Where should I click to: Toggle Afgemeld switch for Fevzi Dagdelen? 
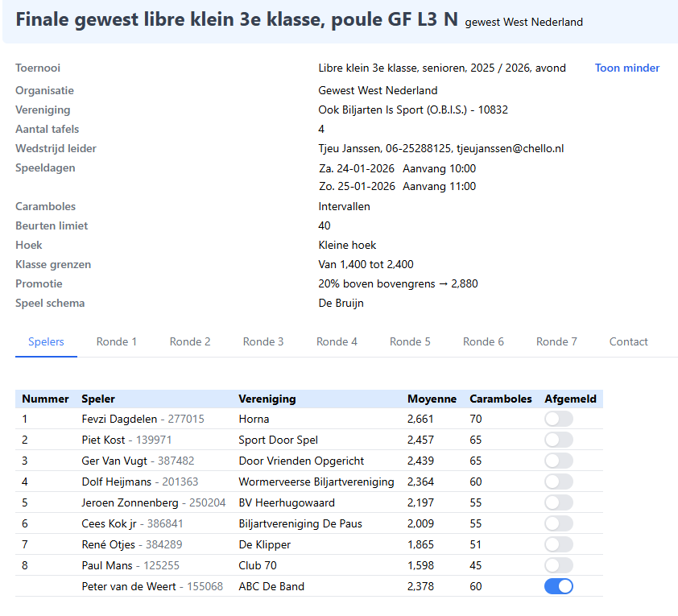pos(558,419)
